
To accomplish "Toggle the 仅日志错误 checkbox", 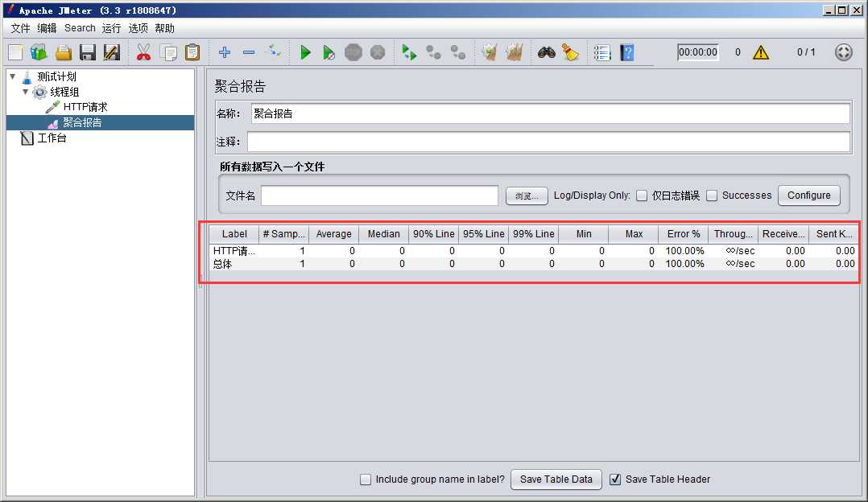I will [642, 195].
